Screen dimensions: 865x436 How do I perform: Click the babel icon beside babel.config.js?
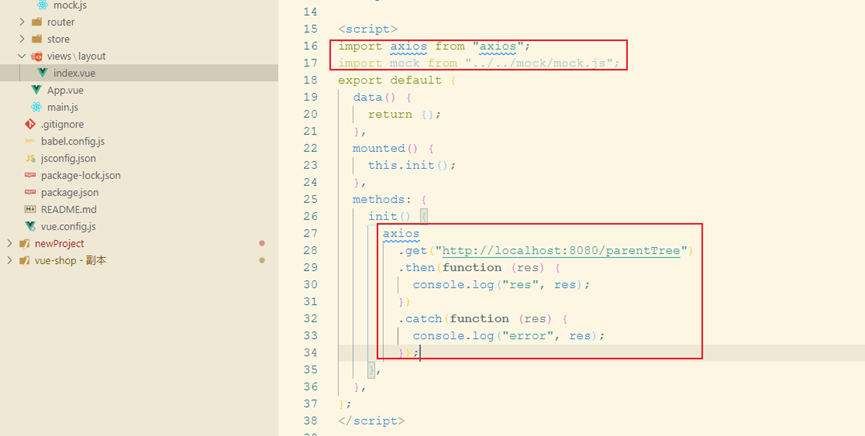(30, 141)
